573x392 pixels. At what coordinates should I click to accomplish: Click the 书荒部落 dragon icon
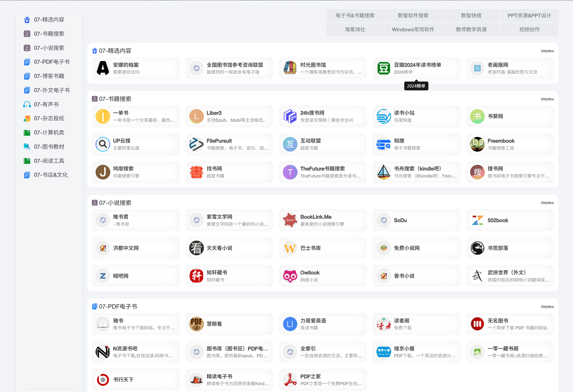point(477,248)
